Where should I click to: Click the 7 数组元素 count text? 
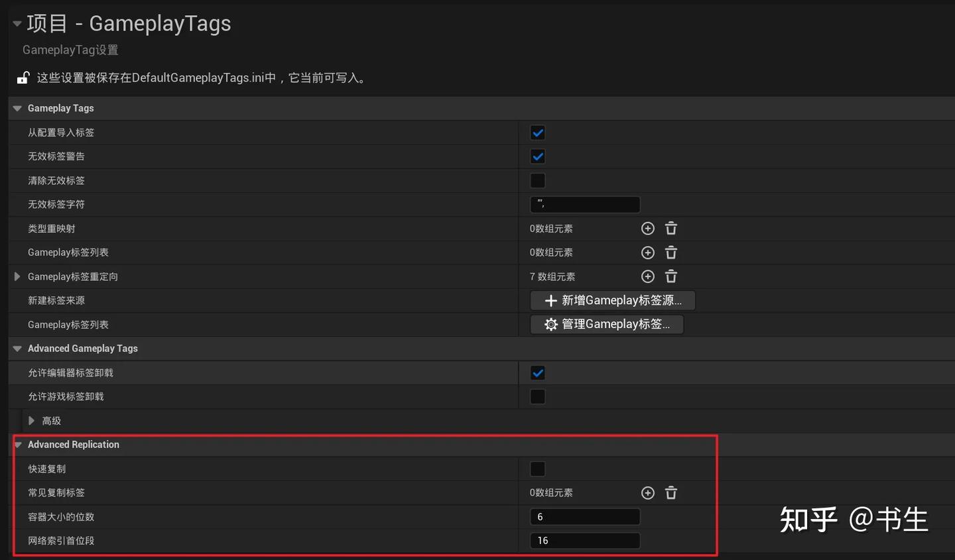552,276
